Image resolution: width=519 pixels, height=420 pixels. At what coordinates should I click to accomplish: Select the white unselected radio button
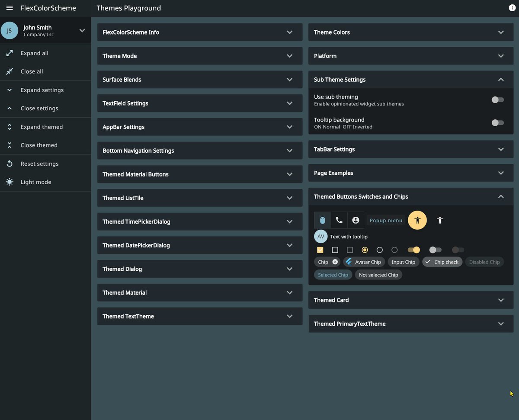[380, 250]
